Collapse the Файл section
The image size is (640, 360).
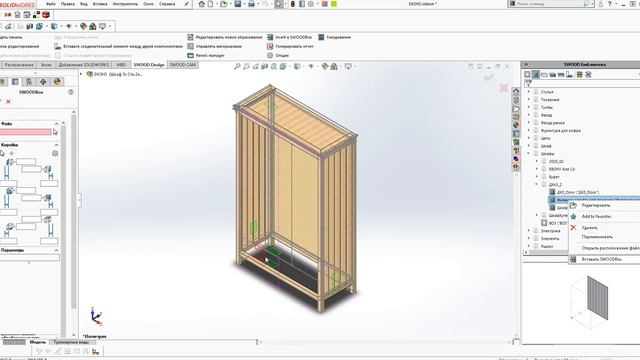tap(56, 124)
